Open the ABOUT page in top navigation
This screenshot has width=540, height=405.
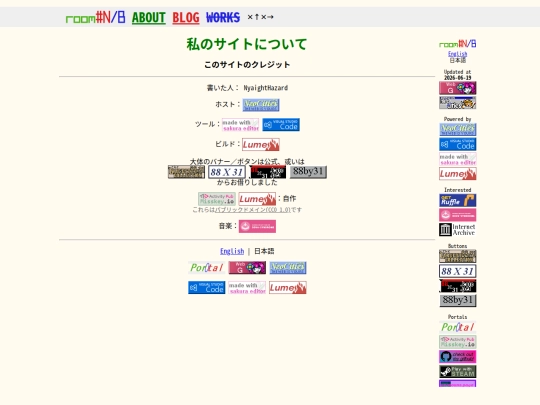click(149, 17)
